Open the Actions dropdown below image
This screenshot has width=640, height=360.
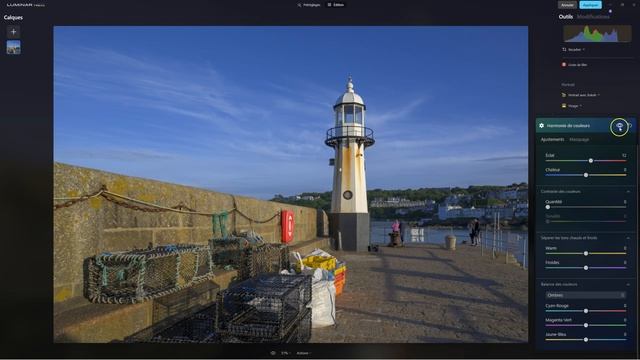(303, 353)
